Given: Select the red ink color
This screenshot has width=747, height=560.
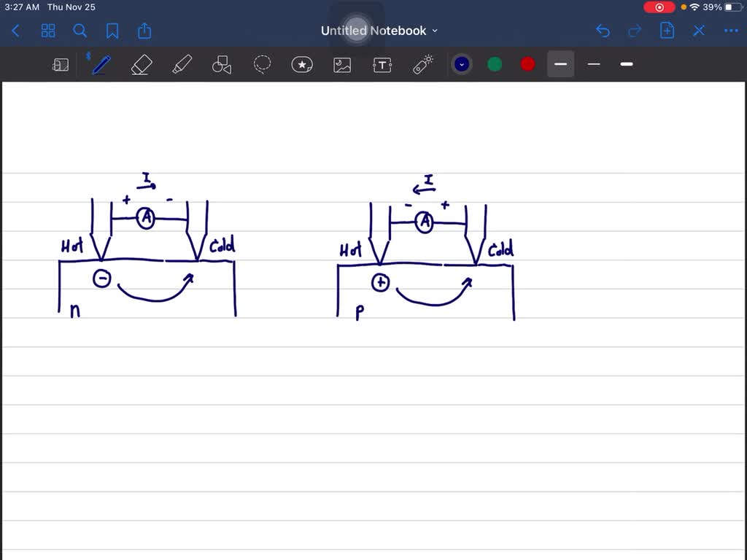Looking at the screenshot, I should [x=527, y=64].
